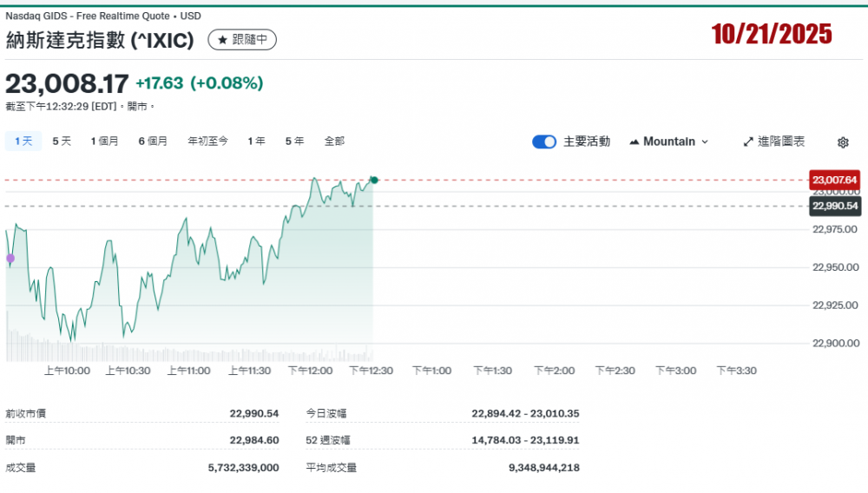This screenshot has width=868, height=493.
Task: Expand the Mountain chart style dropdown
Action: click(704, 141)
